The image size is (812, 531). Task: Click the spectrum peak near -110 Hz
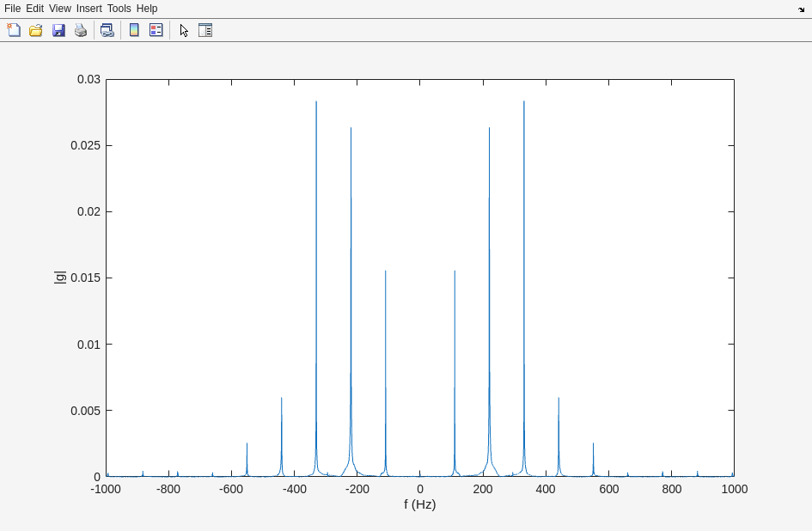tap(385, 273)
